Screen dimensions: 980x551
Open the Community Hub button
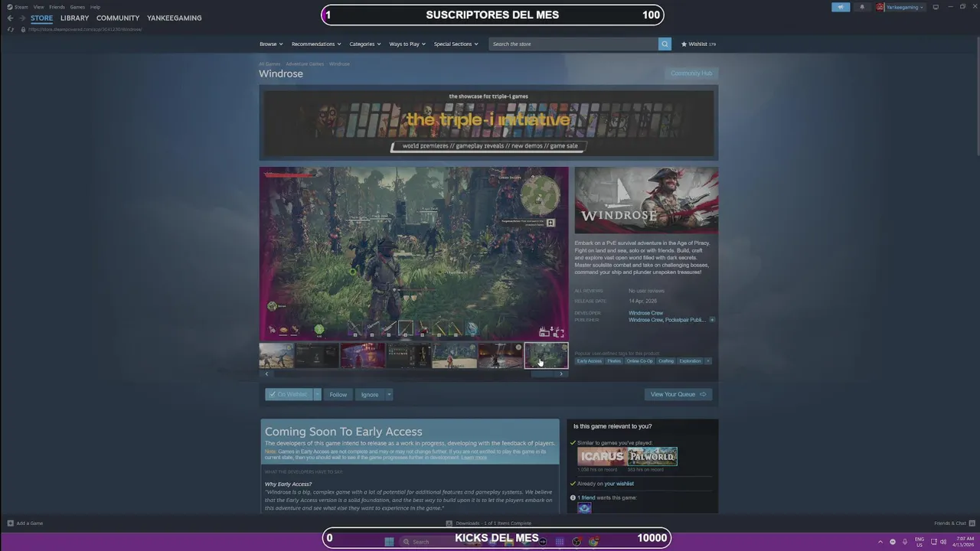[x=691, y=73]
